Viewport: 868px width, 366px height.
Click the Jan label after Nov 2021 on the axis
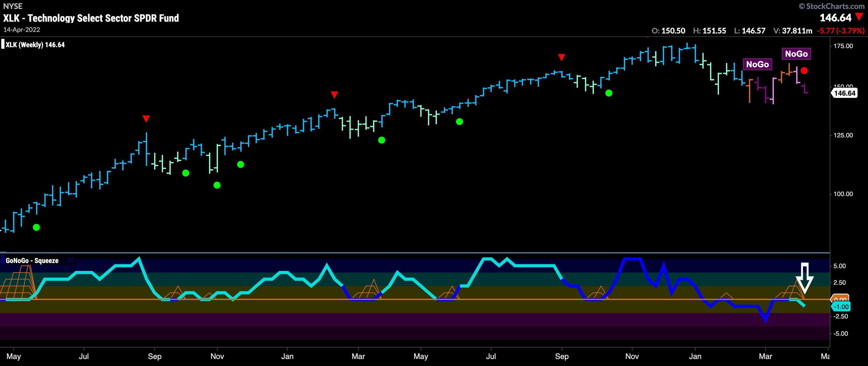[x=695, y=356]
